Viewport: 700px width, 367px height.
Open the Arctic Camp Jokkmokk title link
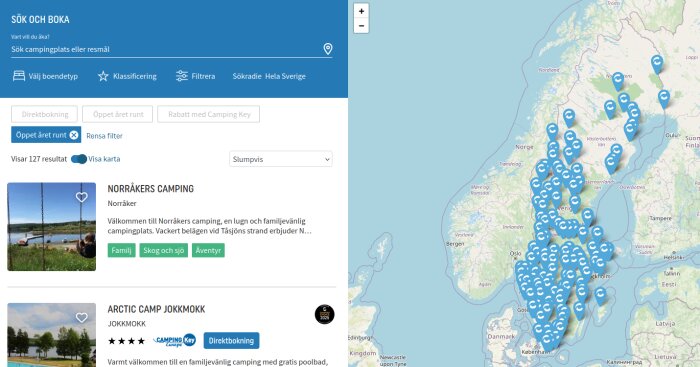pyautogui.click(x=156, y=309)
